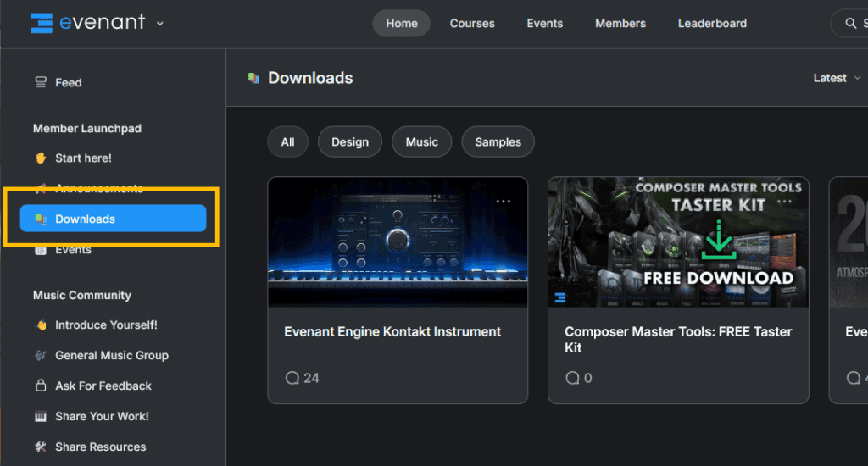Click the General Music Group notes icon
Viewport: 868px width, 466px height.
(41, 355)
